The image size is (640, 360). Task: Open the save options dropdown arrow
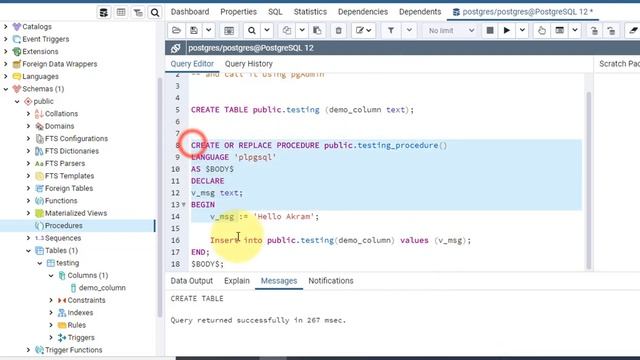(209, 31)
